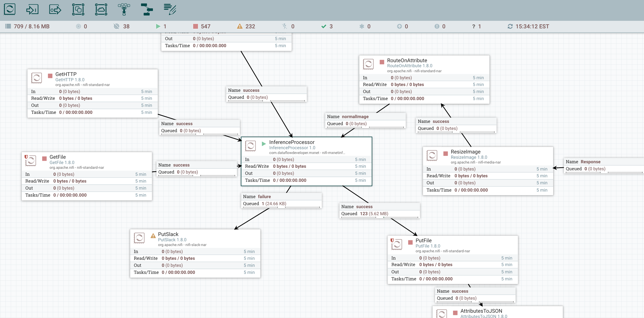Select the Template toolbar icon
The image size is (644, 318).
(147, 10)
